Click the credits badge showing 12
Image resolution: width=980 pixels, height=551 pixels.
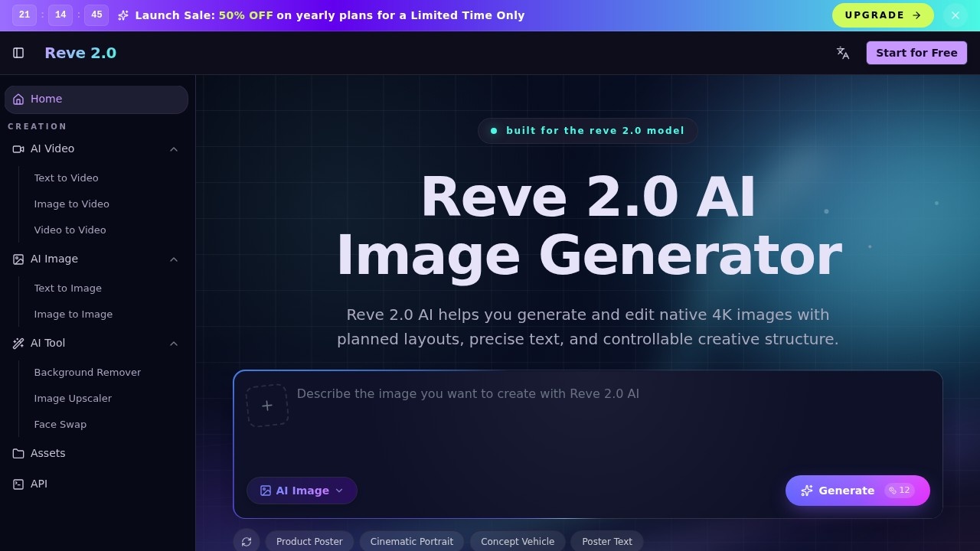click(900, 491)
